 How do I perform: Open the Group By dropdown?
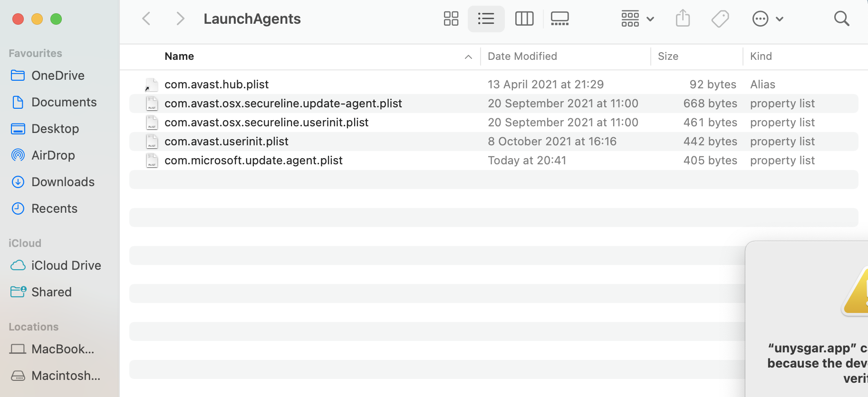point(637,19)
